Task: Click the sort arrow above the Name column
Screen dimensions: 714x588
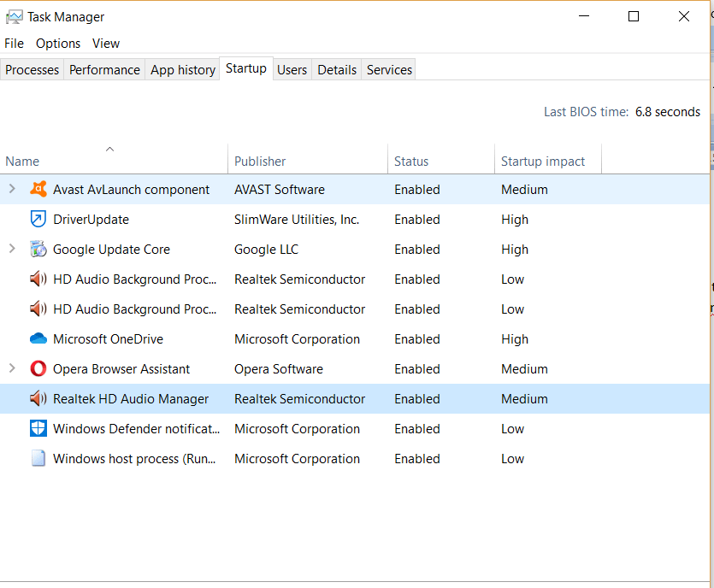Action: pyautogui.click(x=109, y=150)
